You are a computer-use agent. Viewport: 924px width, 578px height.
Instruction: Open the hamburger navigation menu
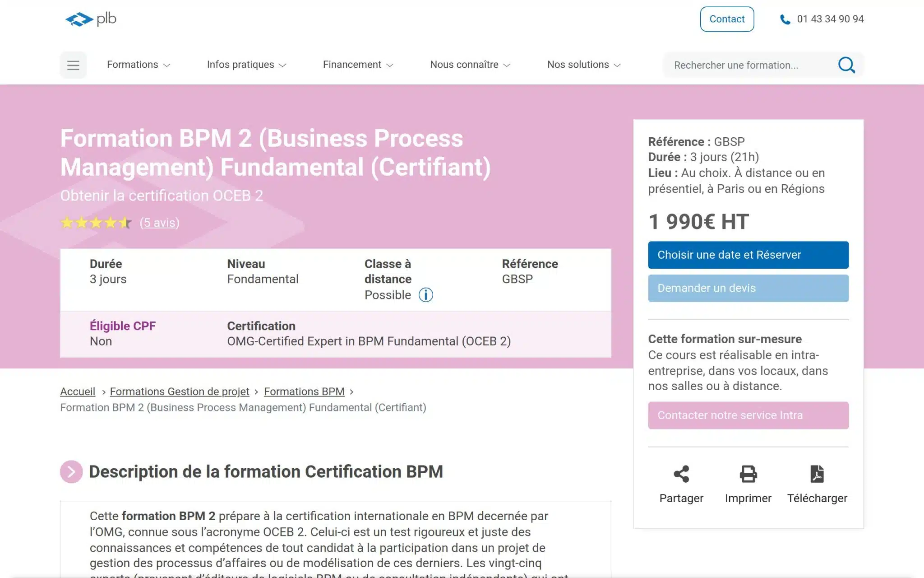point(73,65)
